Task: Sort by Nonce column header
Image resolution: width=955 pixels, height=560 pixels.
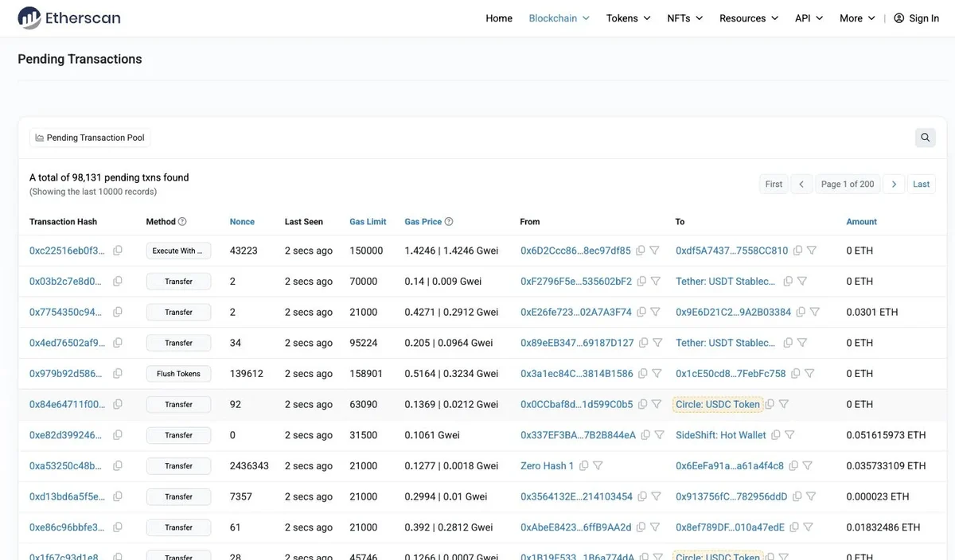Action: click(x=242, y=222)
